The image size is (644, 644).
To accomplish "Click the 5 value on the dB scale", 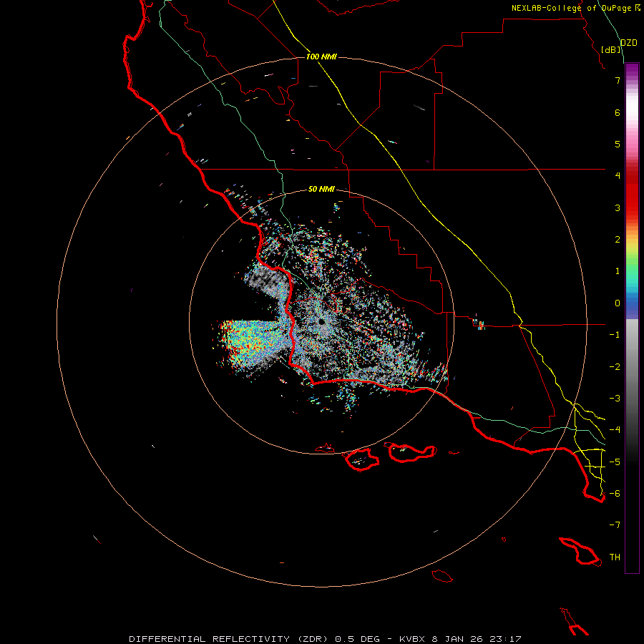I will 618,144.
